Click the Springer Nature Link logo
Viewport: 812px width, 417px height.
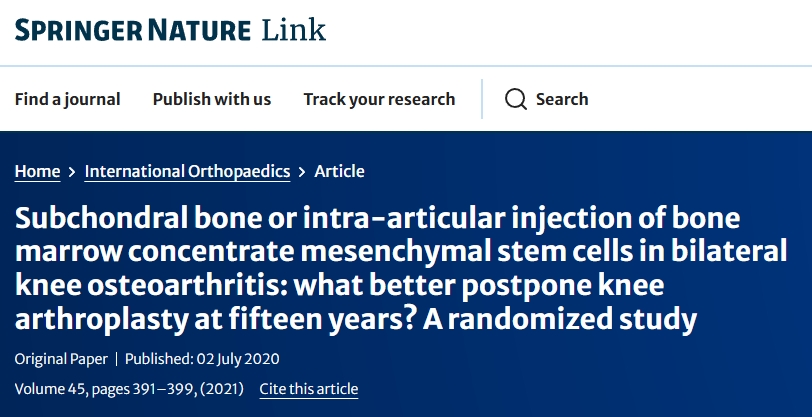coord(170,29)
